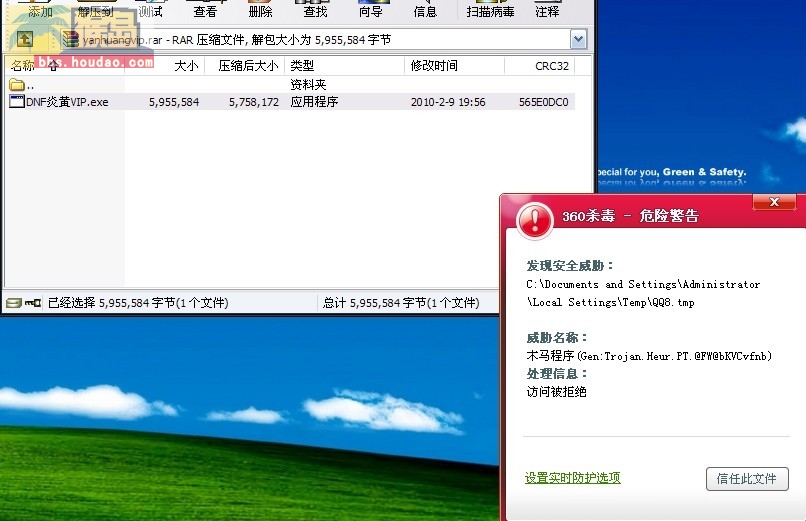Expand the archive path dropdown arrow
806x521 pixels.
578,39
